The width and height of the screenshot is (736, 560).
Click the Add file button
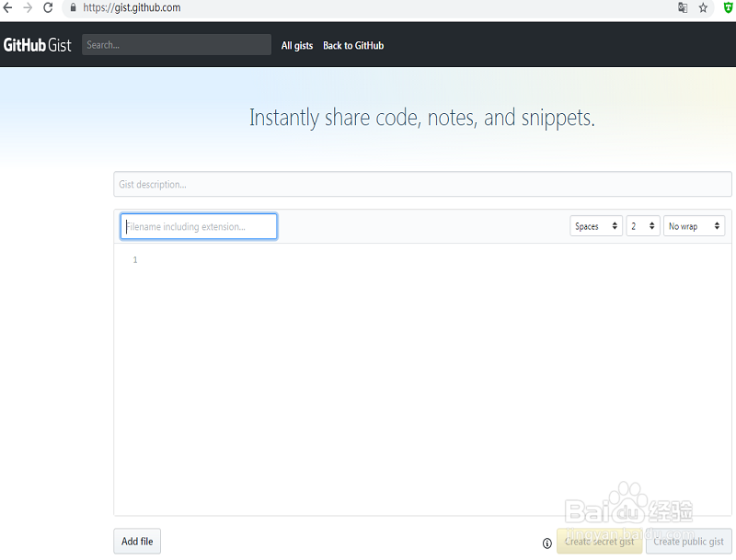tap(137, 542)
